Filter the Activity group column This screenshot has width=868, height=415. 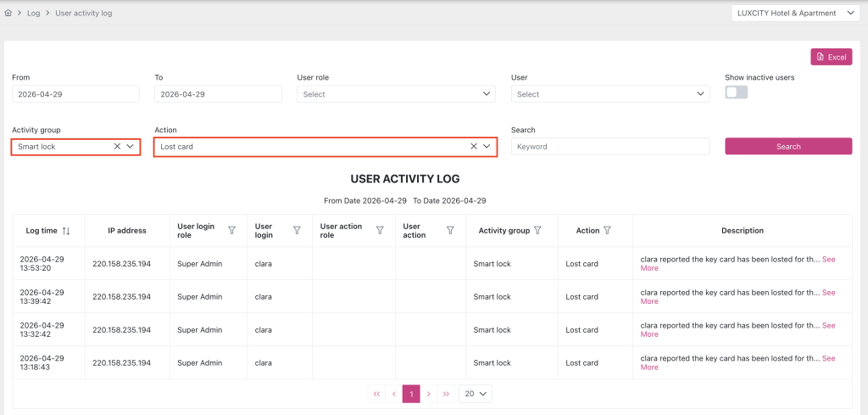[538, 230]
